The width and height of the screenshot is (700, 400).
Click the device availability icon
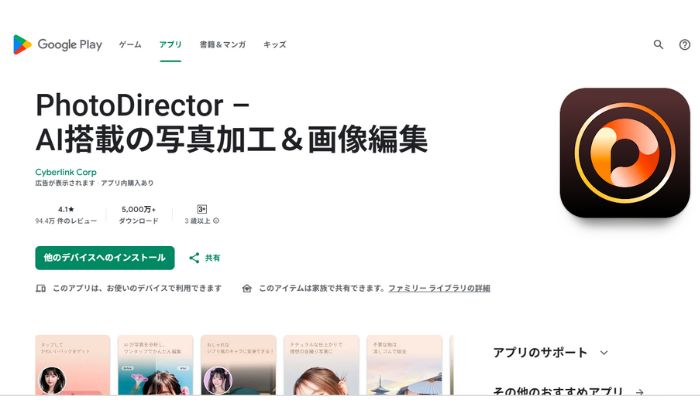coord(41,288)
